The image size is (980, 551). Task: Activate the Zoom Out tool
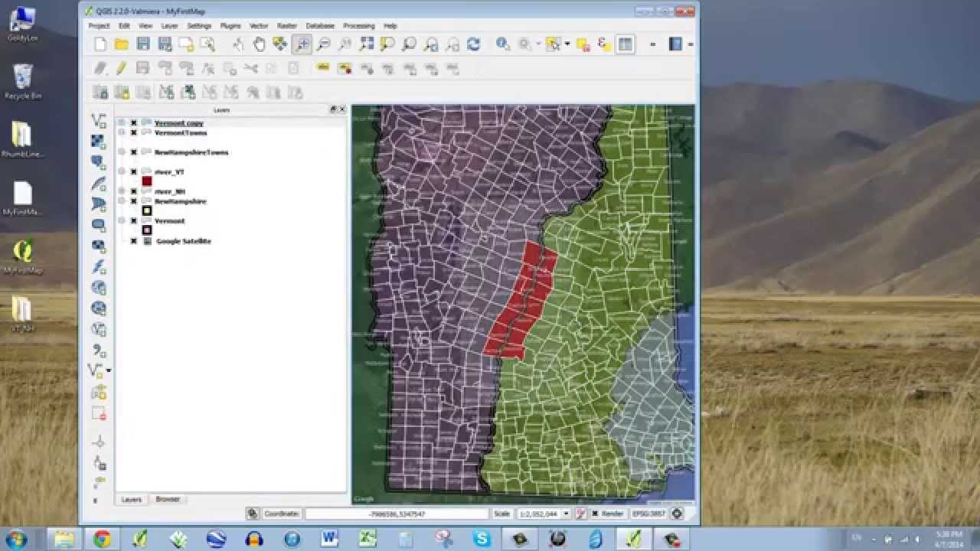coord(324,44)
